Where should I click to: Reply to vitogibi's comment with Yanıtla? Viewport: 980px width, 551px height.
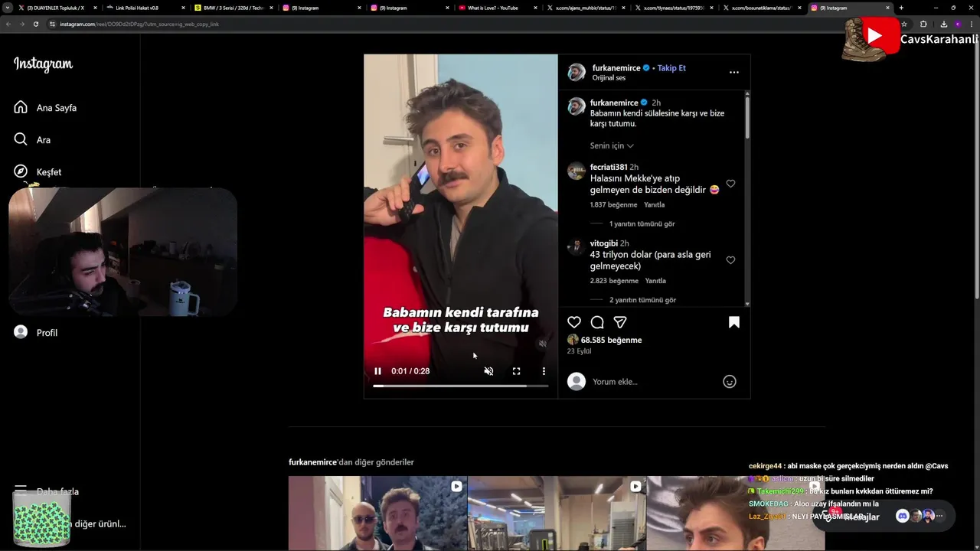click(655, 281)
